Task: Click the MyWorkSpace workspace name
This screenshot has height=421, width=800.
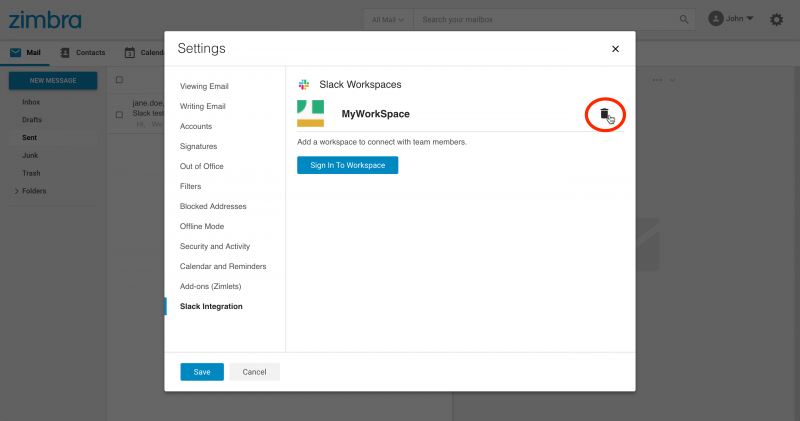Action: (376, 114)
